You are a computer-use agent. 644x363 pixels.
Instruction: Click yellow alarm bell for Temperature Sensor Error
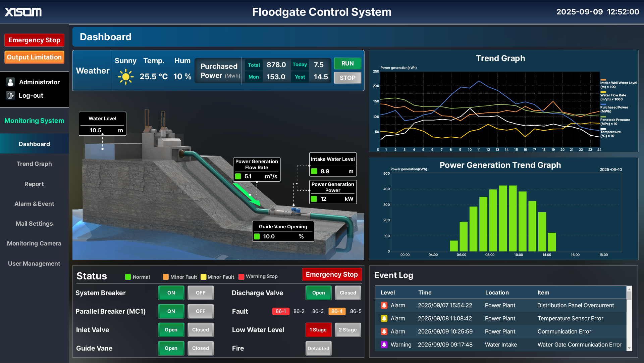[x=384, y=319]
